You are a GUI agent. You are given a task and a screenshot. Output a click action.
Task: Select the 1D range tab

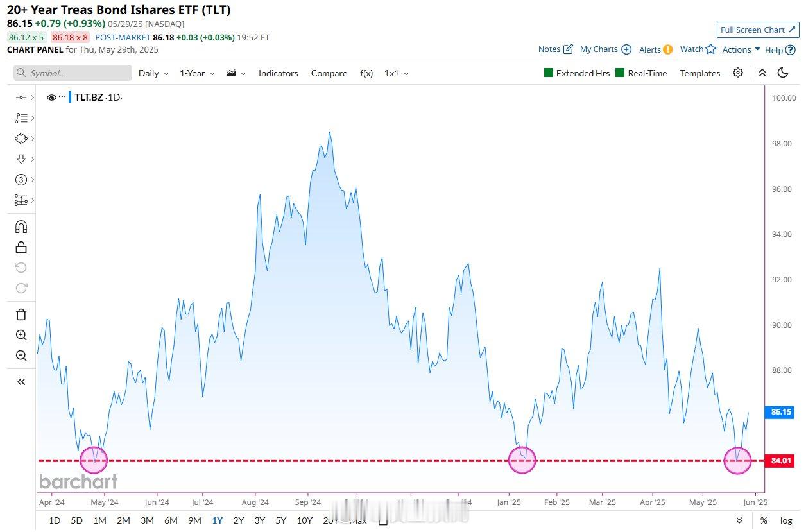(55, 520)
